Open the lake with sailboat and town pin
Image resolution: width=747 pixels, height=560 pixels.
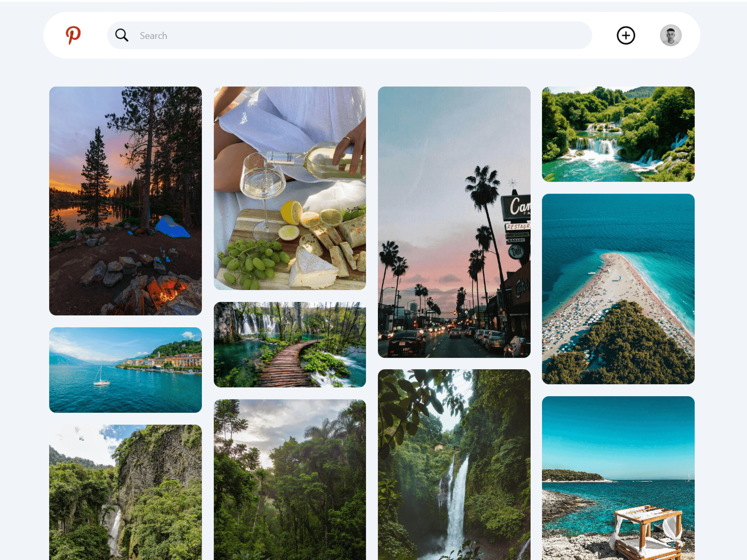[x=125, y=370]
